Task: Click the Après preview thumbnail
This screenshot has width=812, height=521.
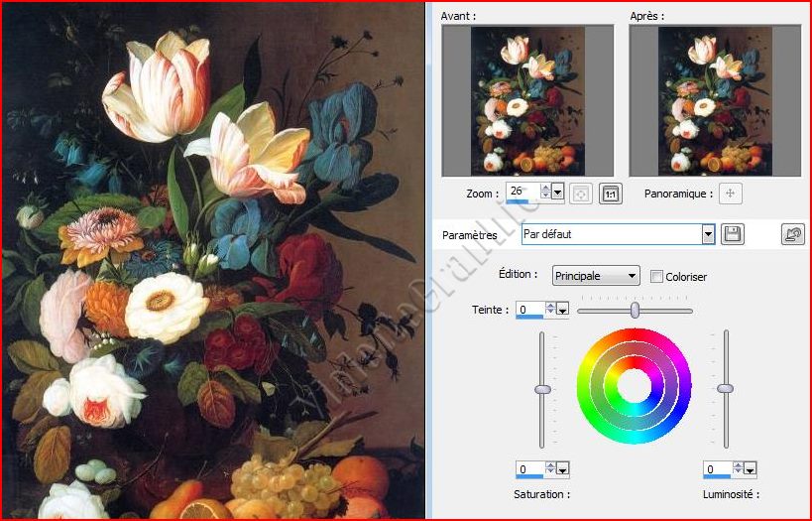Action: [x=715, y=101]
